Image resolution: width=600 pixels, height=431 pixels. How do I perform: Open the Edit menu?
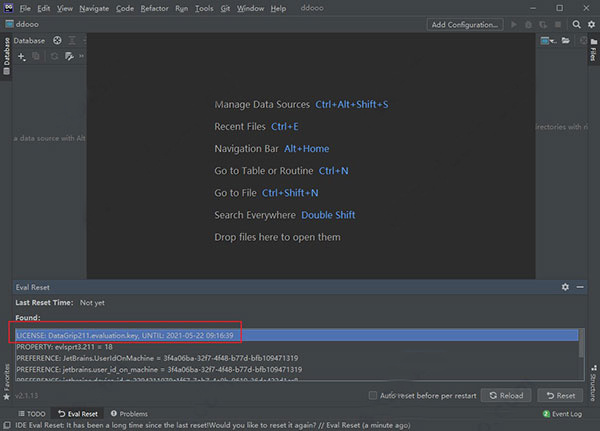point(44,8)
